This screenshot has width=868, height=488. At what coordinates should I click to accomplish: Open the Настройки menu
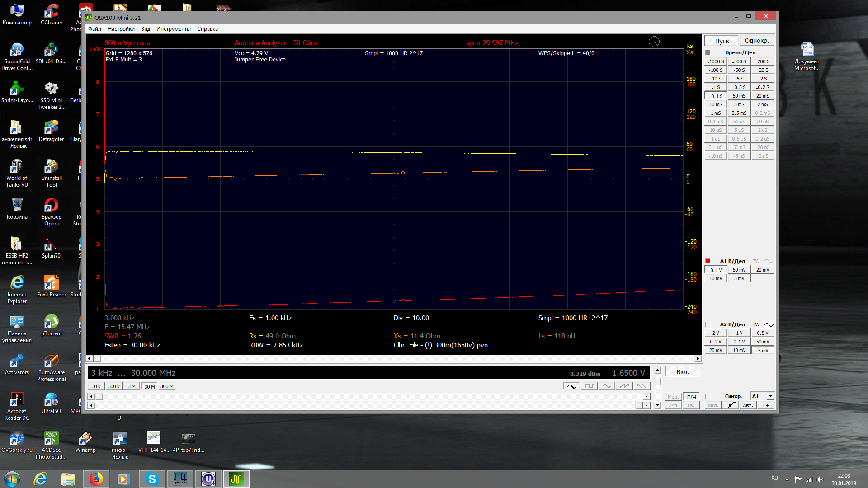[x=121, y=29]
